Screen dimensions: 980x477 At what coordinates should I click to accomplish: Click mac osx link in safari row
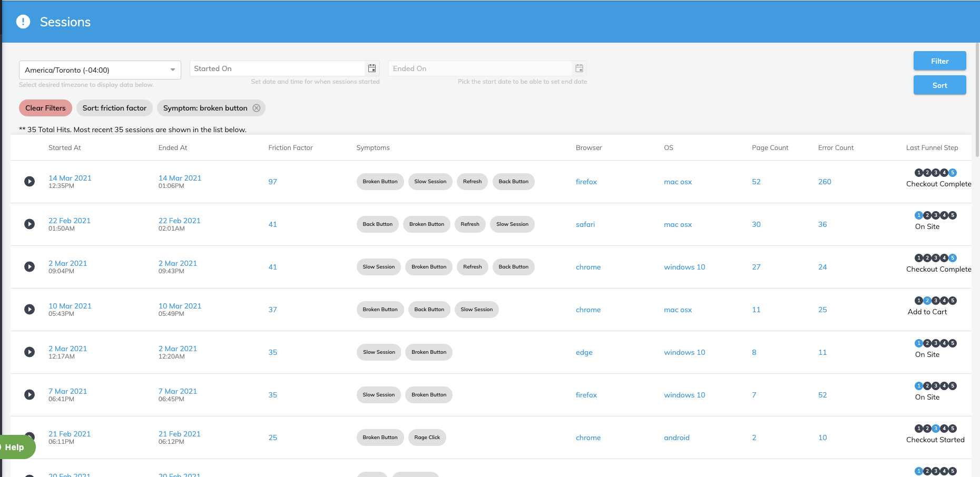pyautogui.click(x=678, y=224)
